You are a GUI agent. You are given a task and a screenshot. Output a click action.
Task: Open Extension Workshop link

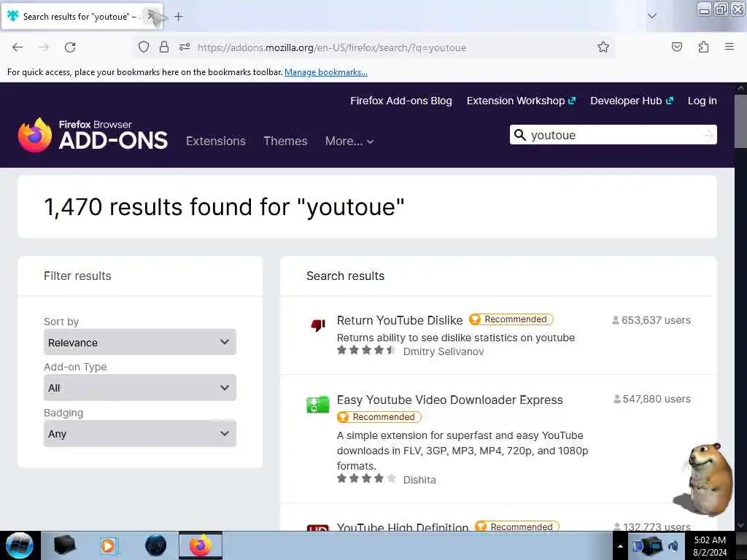click(521, 101)
